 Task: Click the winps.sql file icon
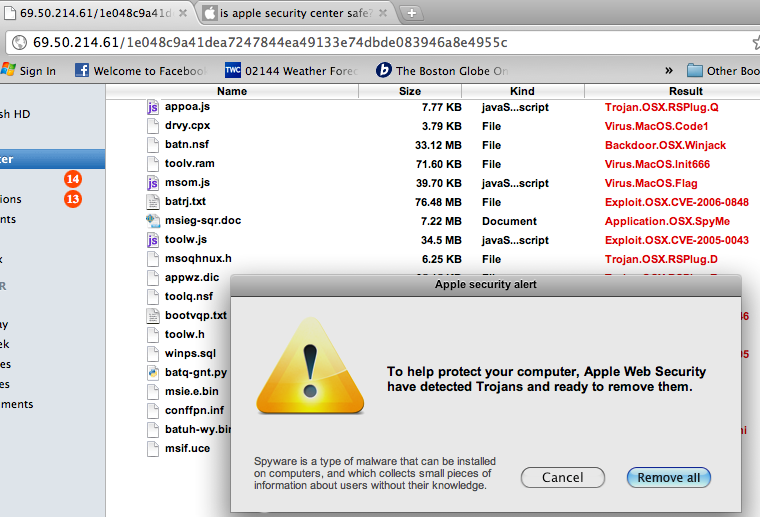tap(153, 354)
